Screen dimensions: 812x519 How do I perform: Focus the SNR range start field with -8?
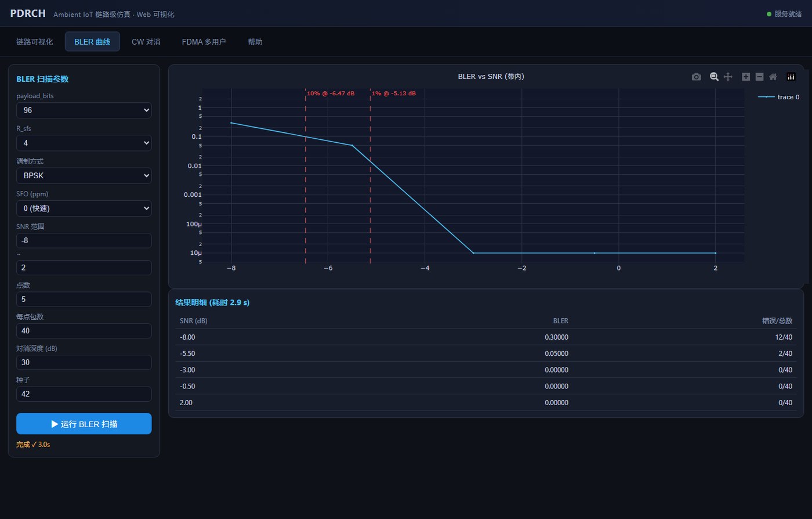tap(84, 240)
